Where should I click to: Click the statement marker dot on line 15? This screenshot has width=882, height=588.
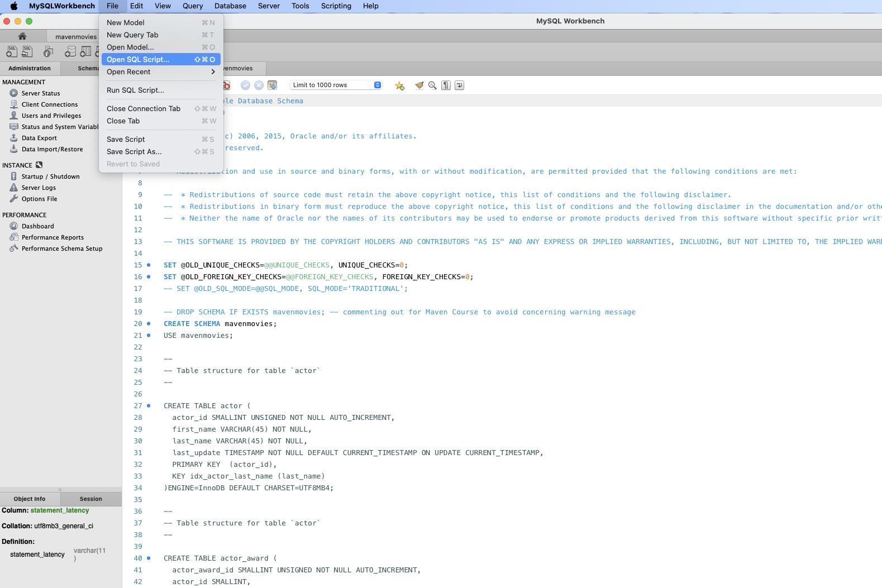point(149,265)
